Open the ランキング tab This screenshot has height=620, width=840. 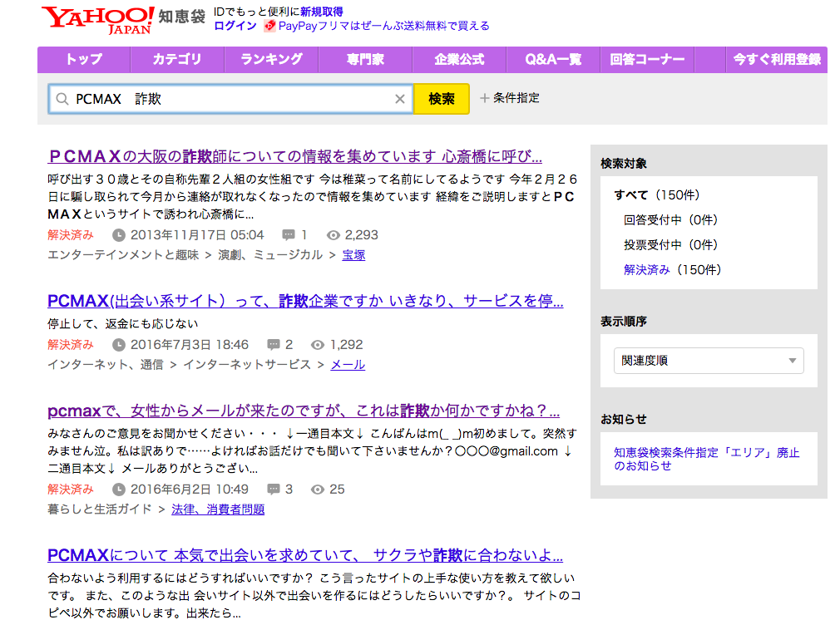point(272,60)
